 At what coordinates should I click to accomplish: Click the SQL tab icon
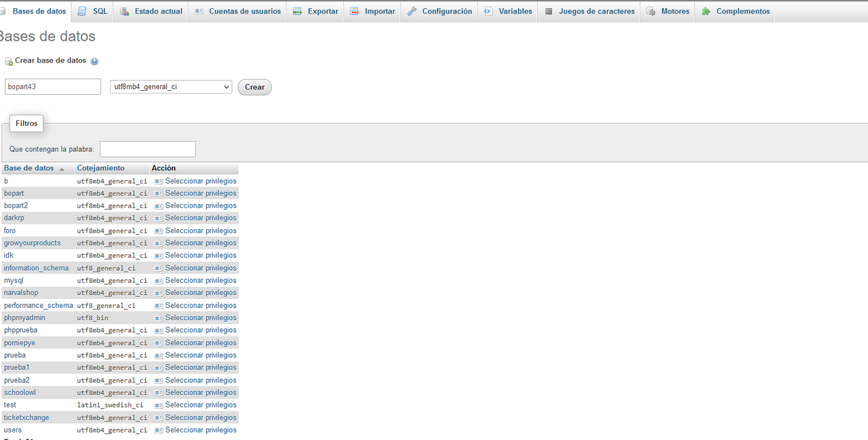pos(82,11)
